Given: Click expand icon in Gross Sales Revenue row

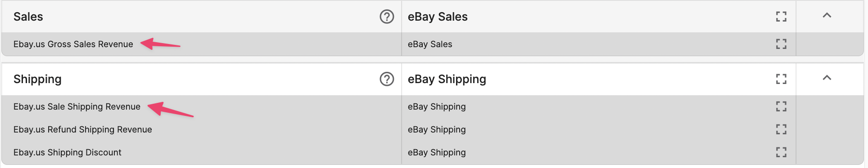Looking at the screenshot, I should [x=781, y=44].
